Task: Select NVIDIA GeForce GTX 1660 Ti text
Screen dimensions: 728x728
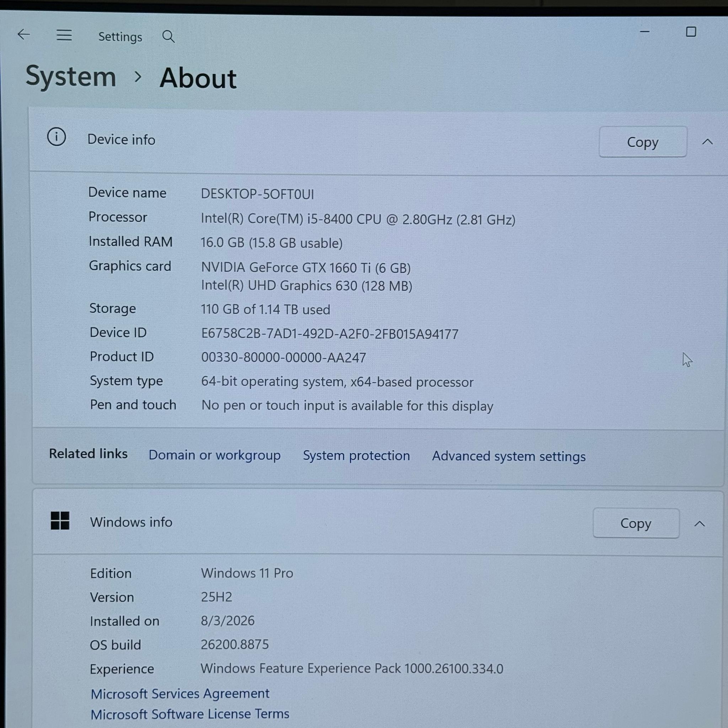Action: click(x=306, y=268)
